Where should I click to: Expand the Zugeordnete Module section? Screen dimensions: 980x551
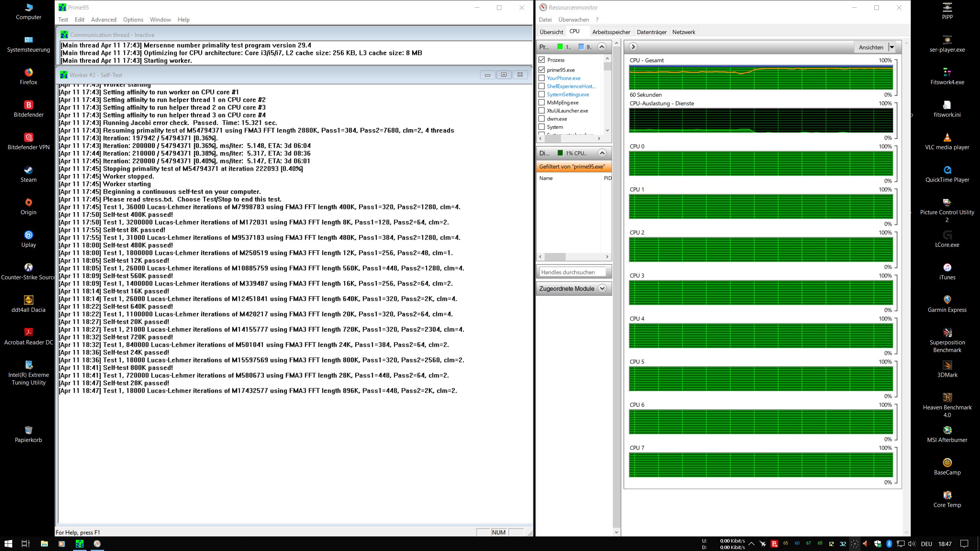point(602,289)
